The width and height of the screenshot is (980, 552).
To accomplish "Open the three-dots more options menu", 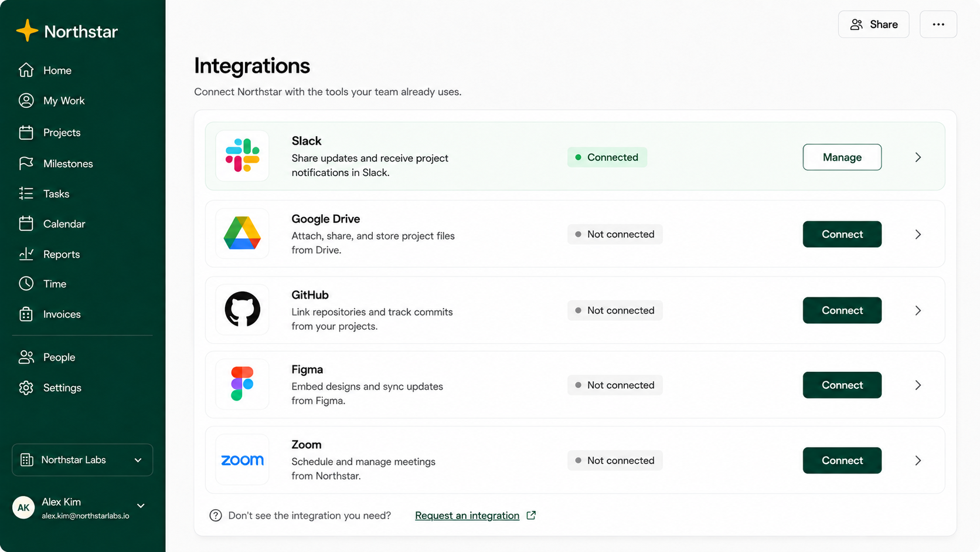I will pyautogui.click(x=938, y=24).
